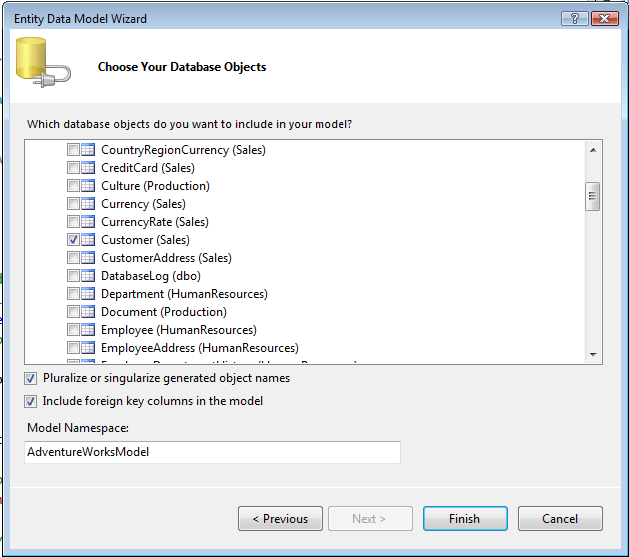Click the Model Namespace input field
Viewport: 629px width, 557px height.
point(212,452)
